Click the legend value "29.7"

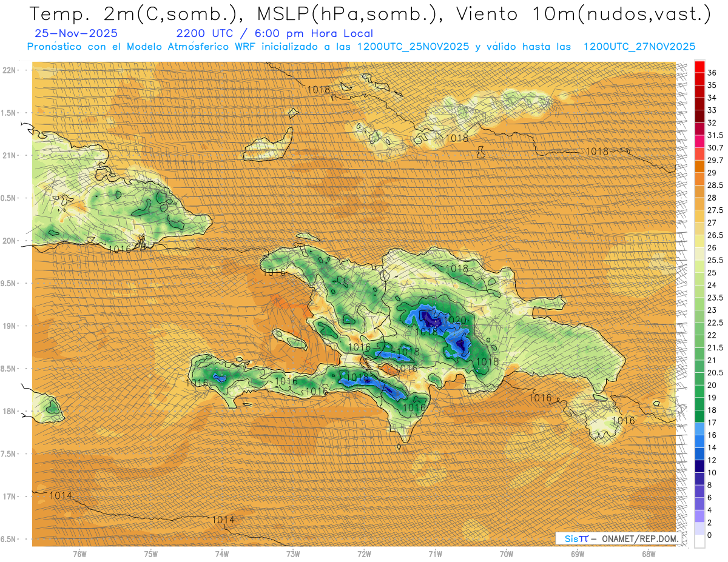(x=715, y=160)
